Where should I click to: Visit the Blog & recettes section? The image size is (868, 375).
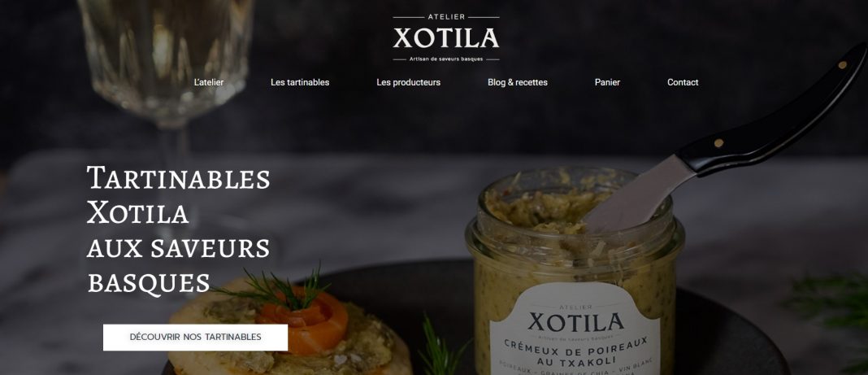518,82
